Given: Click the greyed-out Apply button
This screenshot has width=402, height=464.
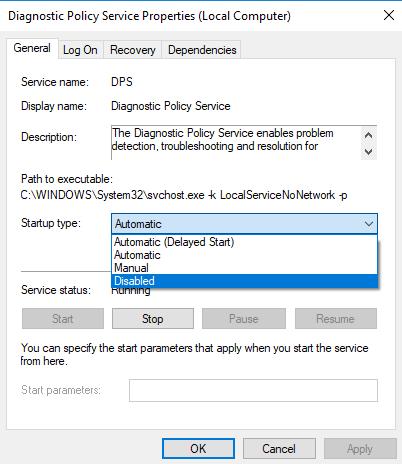Looking at the screenshot, I should pyautogui.click(x=360, y=449).
